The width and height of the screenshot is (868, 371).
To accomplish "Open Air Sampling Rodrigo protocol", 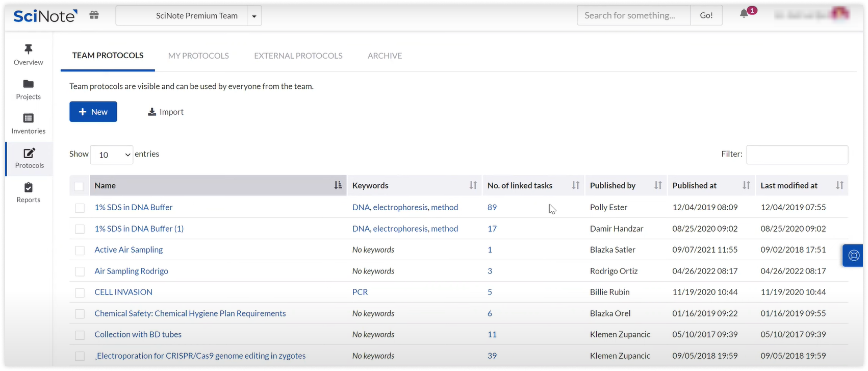I will click(x=131, y=271).
